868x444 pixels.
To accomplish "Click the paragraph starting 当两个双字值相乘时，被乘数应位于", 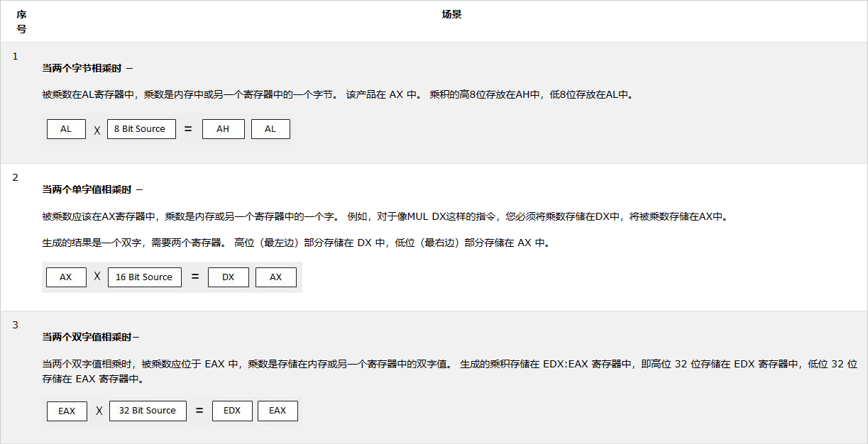I will pyautogui.click(x=449, y=372).
